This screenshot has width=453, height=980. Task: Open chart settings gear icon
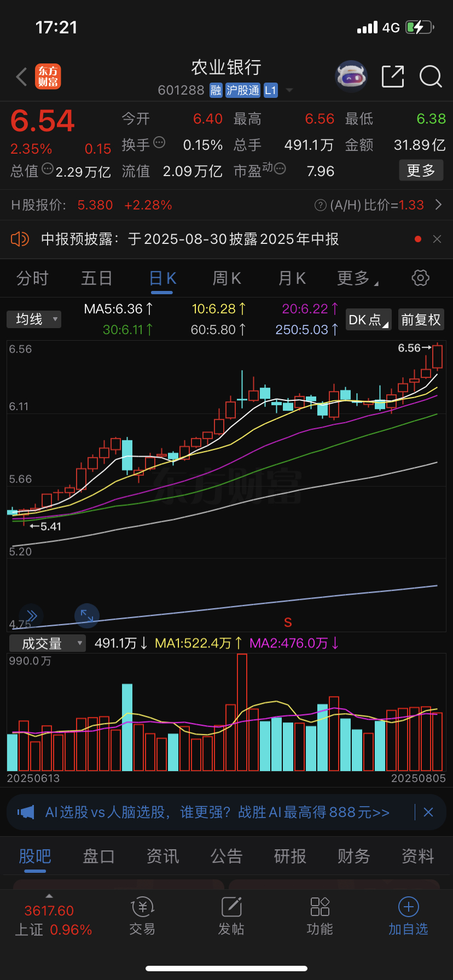[420, 278]
